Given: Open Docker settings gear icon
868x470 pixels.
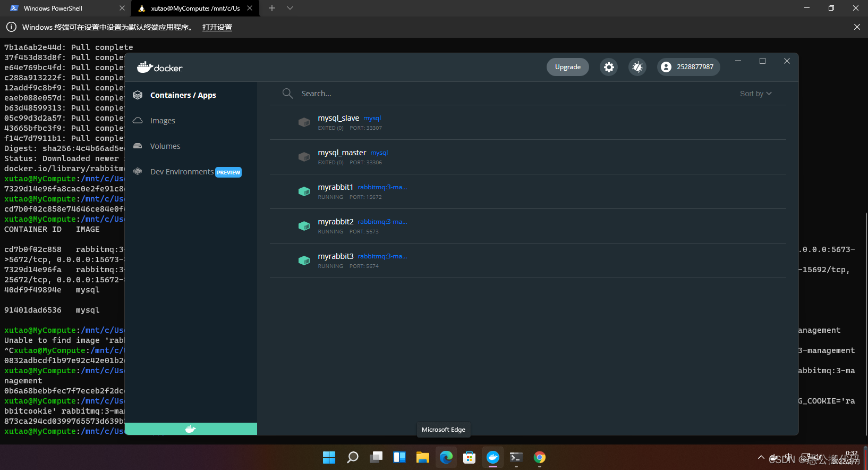Looking at the screenshot, I should point(609,67).
